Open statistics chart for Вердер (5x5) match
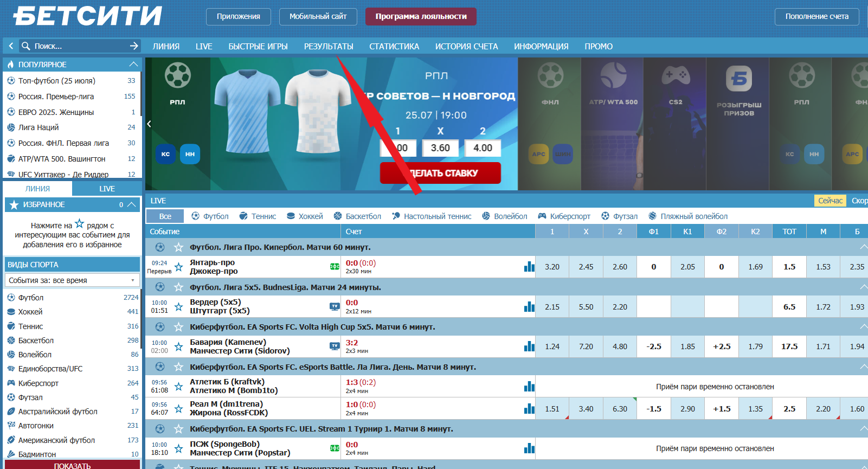The height and width of the screenshot is (469, 868). tap(529, 307)
